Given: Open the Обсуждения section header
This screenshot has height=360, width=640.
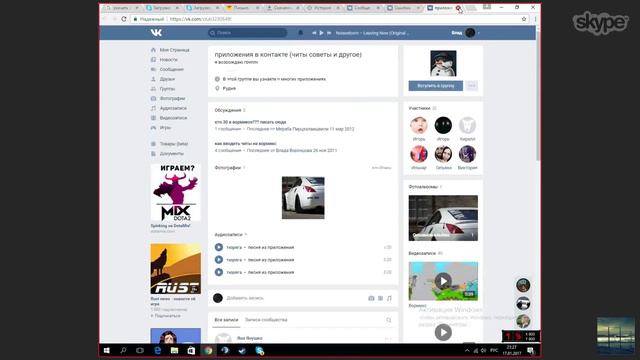Looking at the screenshot, I should [x=228, y=110].
